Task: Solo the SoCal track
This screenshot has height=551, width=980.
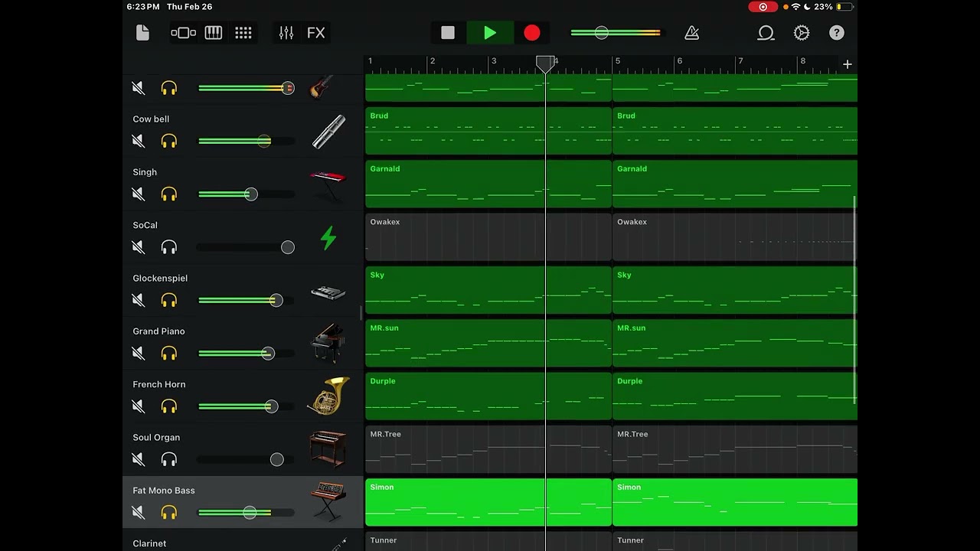Action: point(169,247)
